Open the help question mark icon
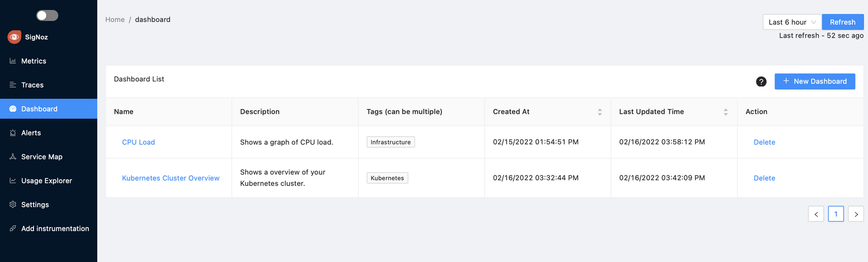 point(761,81)
